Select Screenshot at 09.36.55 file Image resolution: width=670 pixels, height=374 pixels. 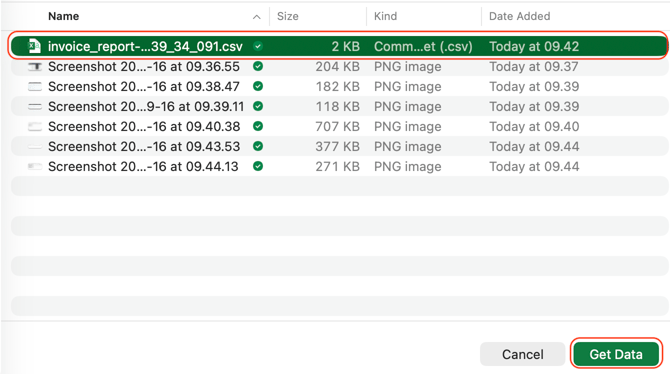click(144, 66)
